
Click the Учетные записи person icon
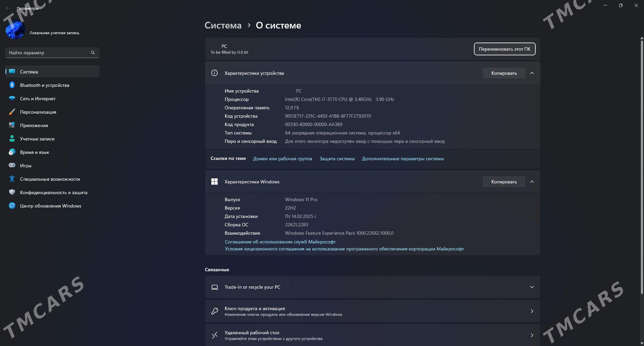click(12, 138)
